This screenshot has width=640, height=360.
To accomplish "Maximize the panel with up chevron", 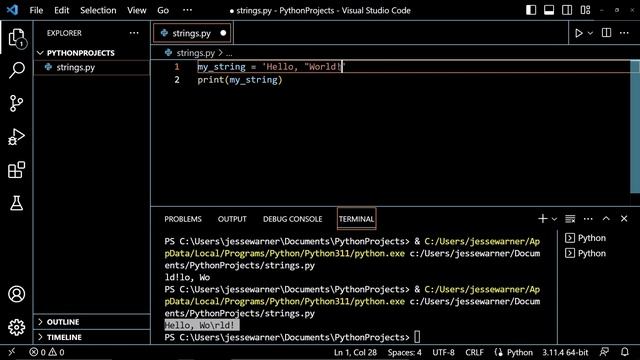I will coord(606,219).
